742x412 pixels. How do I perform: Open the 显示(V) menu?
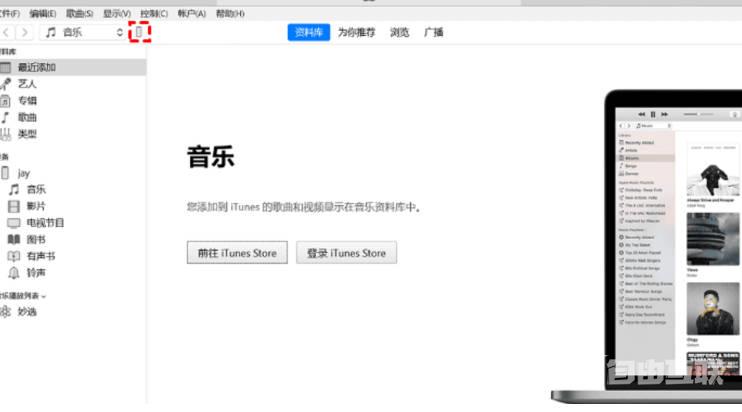click(117, 14)
